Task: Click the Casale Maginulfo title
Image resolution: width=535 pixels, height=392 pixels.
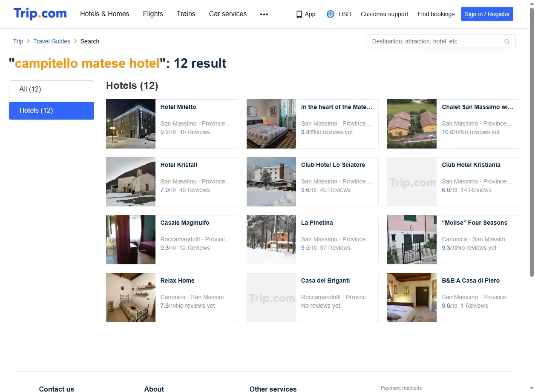Action: click(185, 223)
